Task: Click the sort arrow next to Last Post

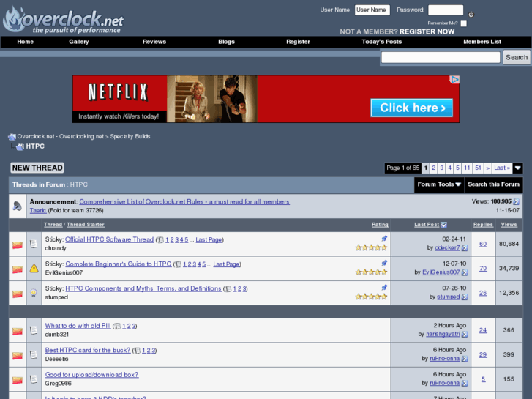Action: click(443, 225)
